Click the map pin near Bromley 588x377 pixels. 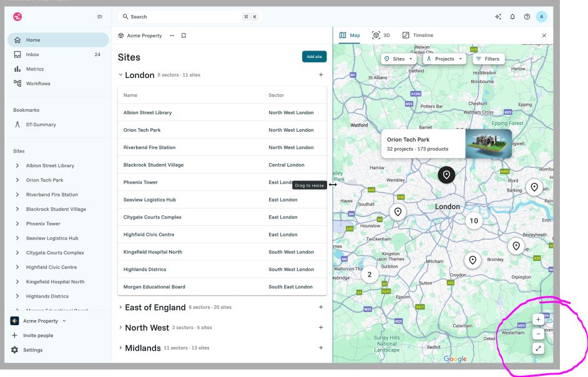(x=473, y=260)
